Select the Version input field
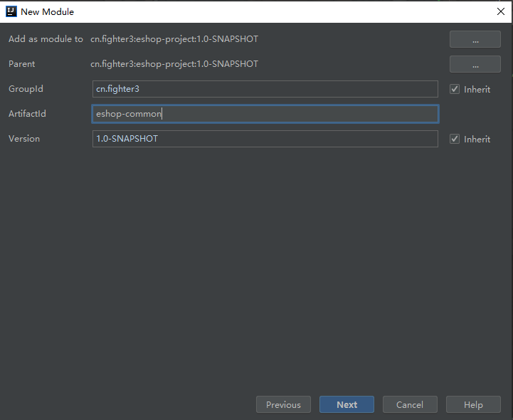Screen dimensions: 513x420 pyautogui.click(x=265, y=139)
